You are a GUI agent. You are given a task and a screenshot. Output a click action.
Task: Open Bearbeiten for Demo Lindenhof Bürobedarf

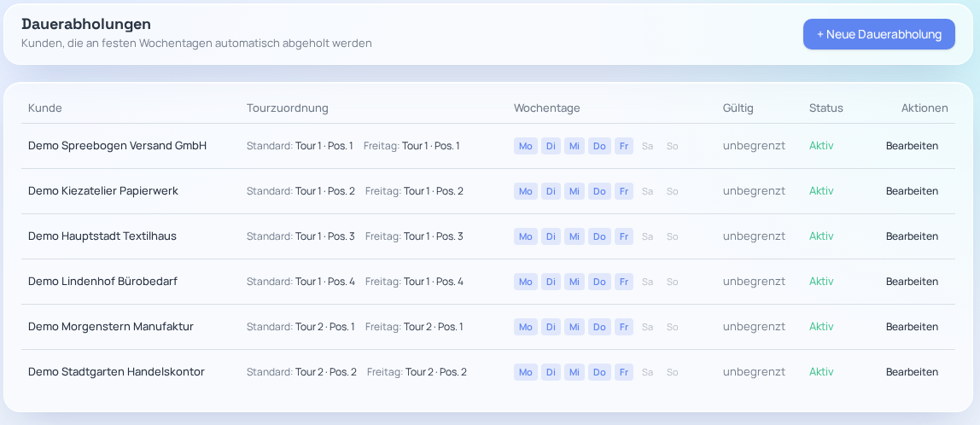pyautogui.click(x=912, y=282)
